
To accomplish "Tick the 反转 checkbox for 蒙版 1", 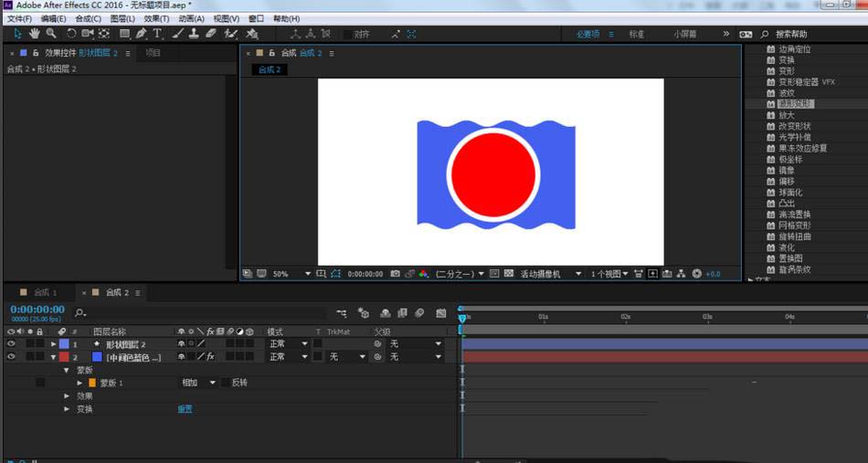I will click(x=226, y=383).
